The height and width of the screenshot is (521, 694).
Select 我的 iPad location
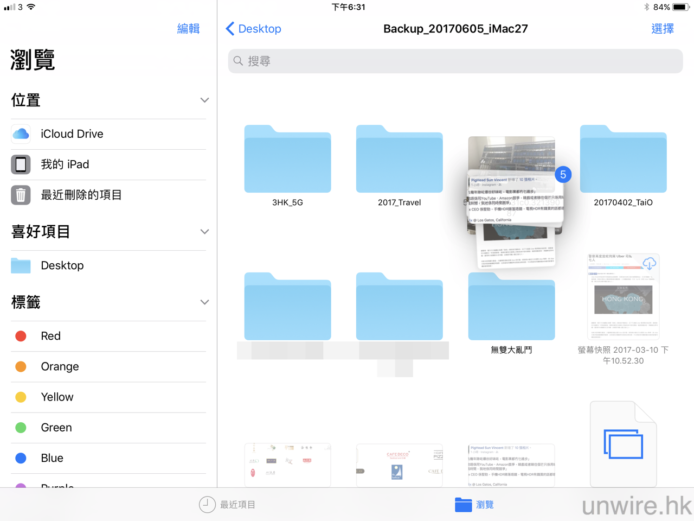click(x=64, y=164)
